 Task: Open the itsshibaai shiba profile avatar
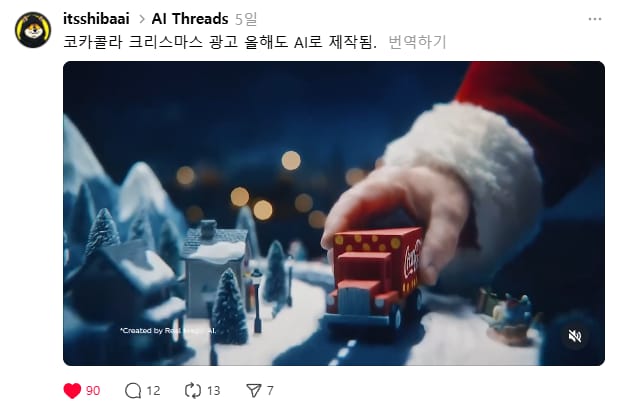[33, 30]
